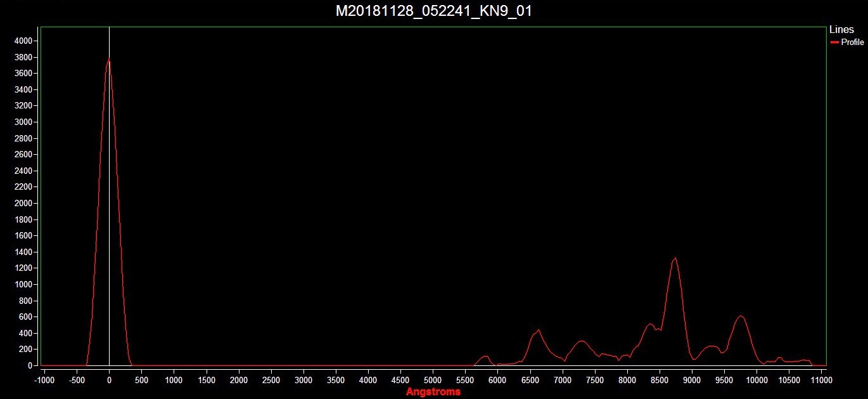Viewport: 868px width, 399px height.
Task: Click the spectrum peak near 9750 Angstroms
Action: click(x=741, y=316)
